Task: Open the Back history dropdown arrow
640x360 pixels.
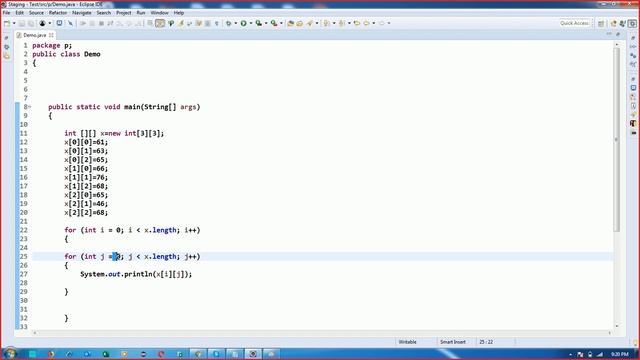Action: pyautogui.click(x=373, y=23)
